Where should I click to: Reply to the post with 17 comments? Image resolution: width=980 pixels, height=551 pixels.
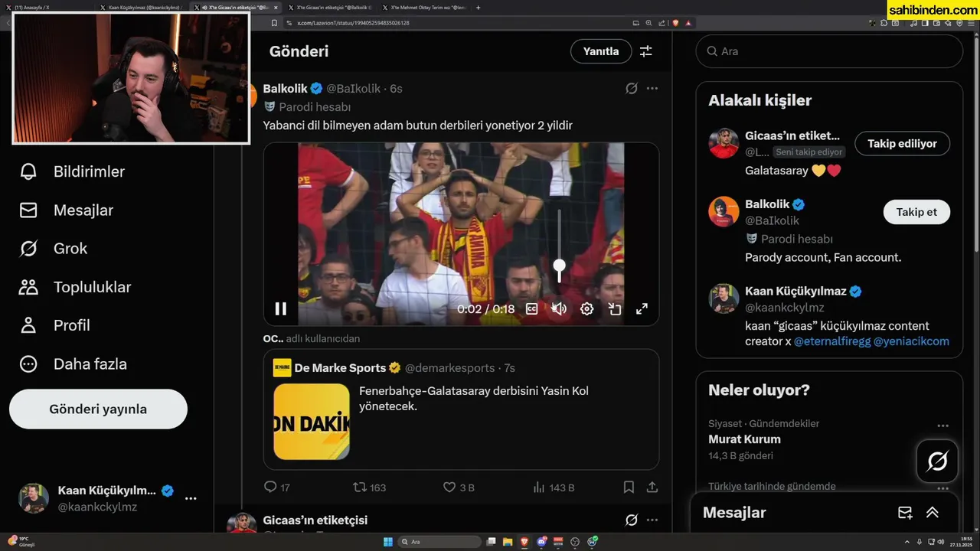(x=276, y=487)
